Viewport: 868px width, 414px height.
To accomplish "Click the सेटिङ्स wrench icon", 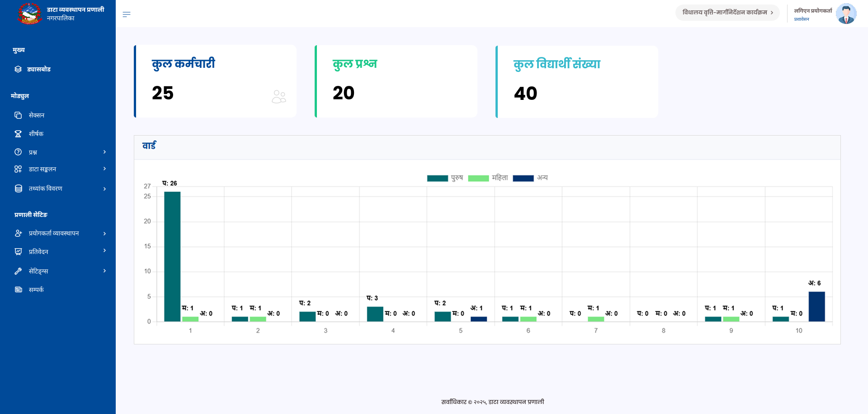I will [x=18, y=271].
